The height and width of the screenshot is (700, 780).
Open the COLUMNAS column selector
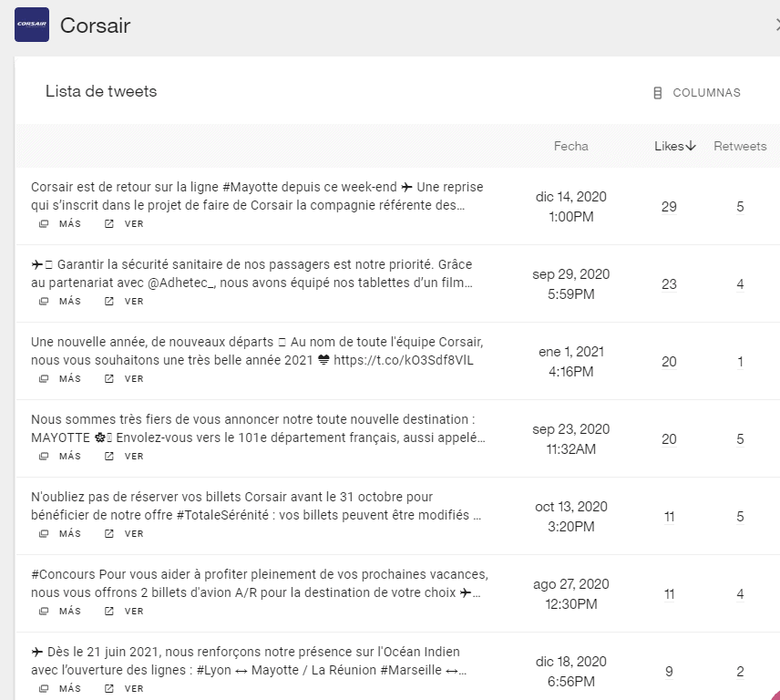click(x=696, y=93)
